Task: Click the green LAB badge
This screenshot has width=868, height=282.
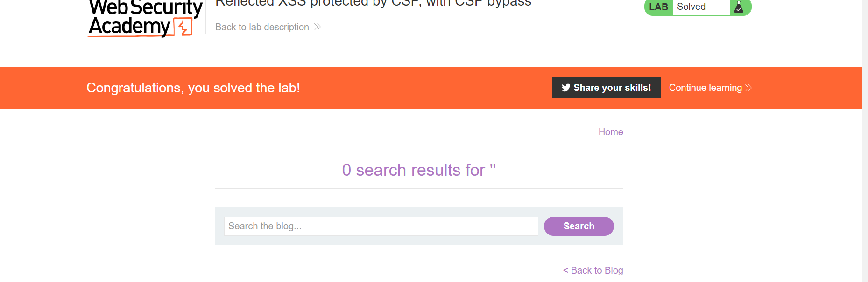Action: click(658, 7)
